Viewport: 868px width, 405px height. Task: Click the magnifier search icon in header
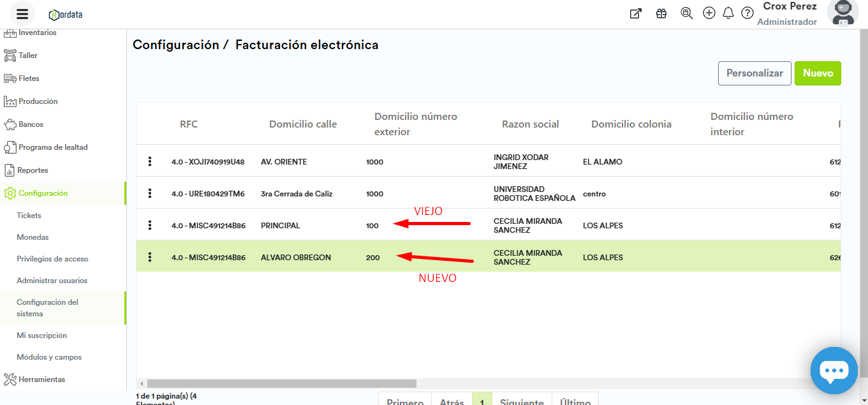[686, 13]
